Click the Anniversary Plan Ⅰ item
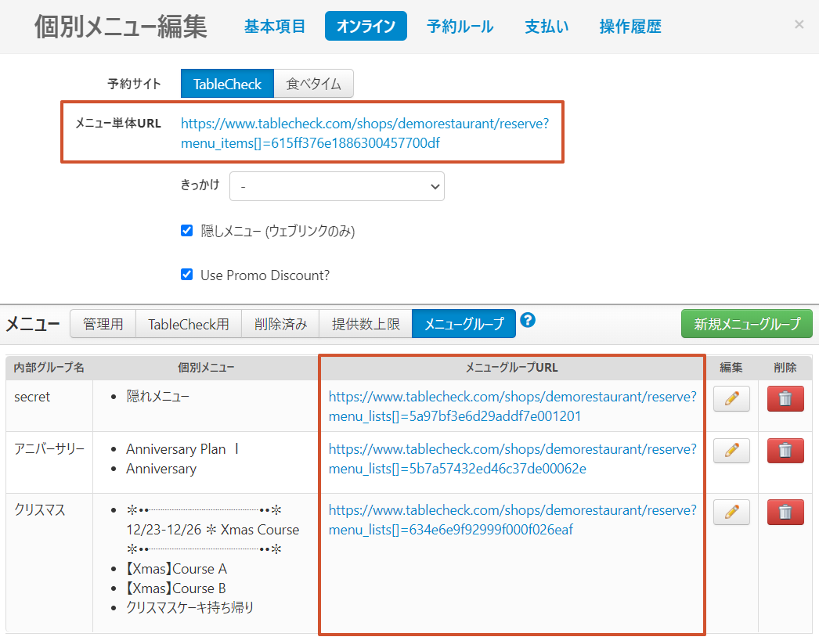The image size is (819, 644). pyautogui.click(x=182, y=449)
